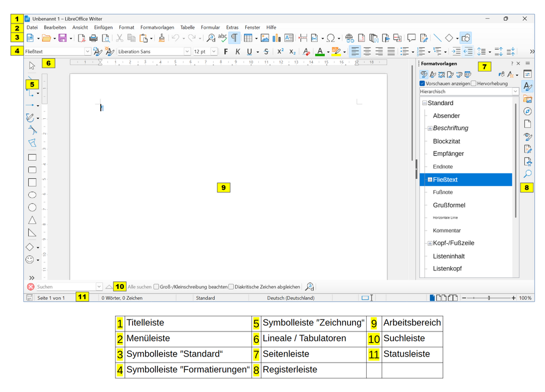The image size is (545, 392).
Task: Switch to book view layout in status bar
Action: pyautogui.click(x=452, y=298)
